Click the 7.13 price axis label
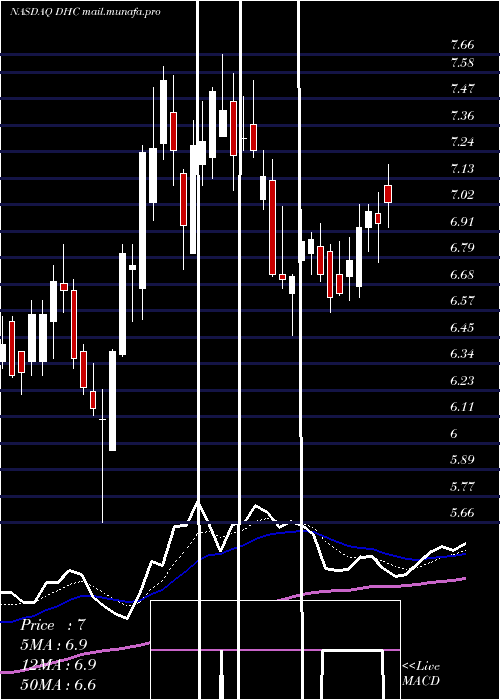This screenshot has width=500, height=700. [462, 169]
